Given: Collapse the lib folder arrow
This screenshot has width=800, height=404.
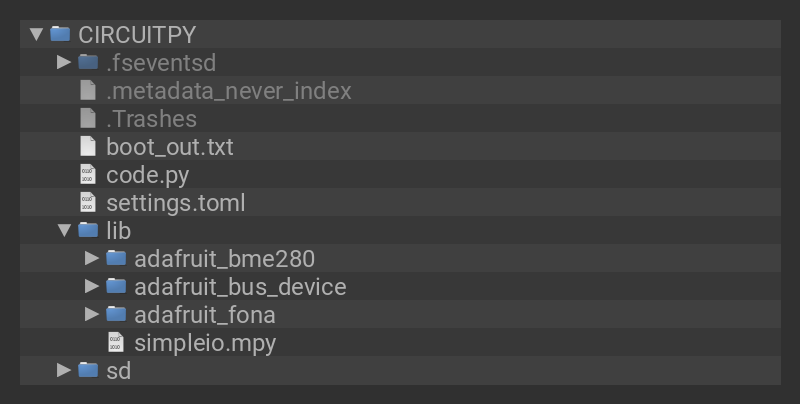Looking at the screenshot, I should 64,231.
